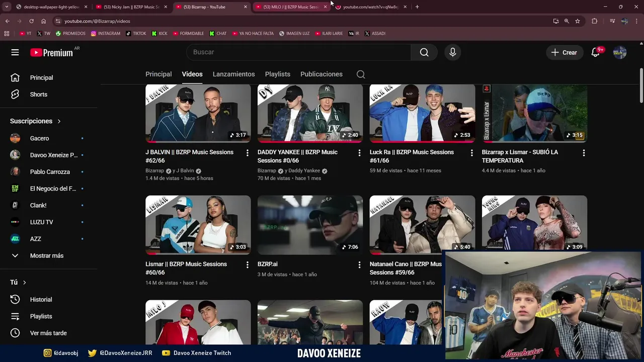
Task: Reload the page
Action: click(x=31, y=21)
